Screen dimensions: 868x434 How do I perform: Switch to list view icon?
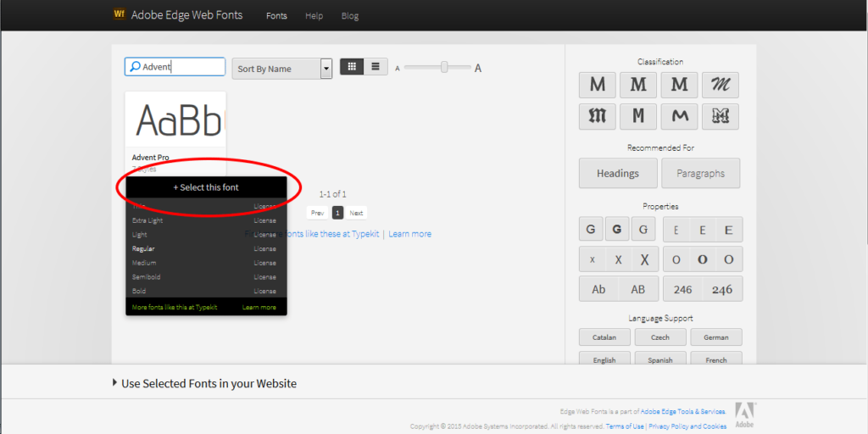pyautogui.click(x=376, y=67)
